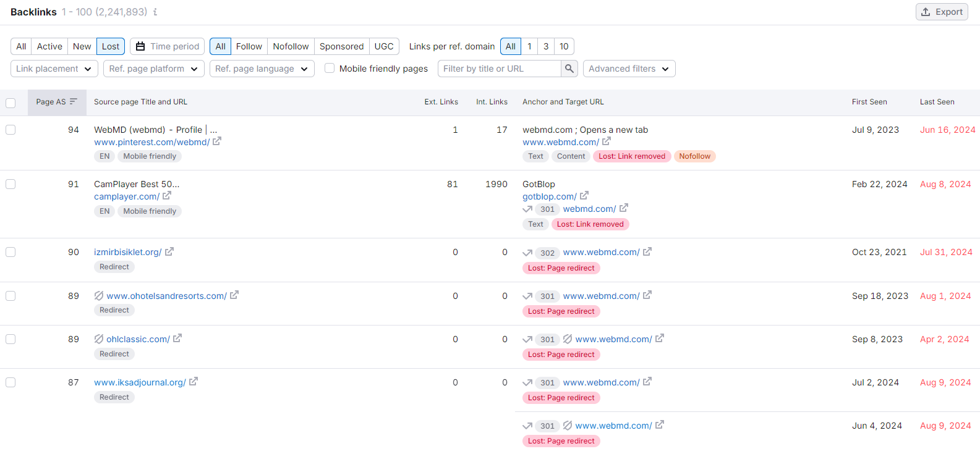Open external icon beside webmd.com/ in CamPlayer row

624,208
